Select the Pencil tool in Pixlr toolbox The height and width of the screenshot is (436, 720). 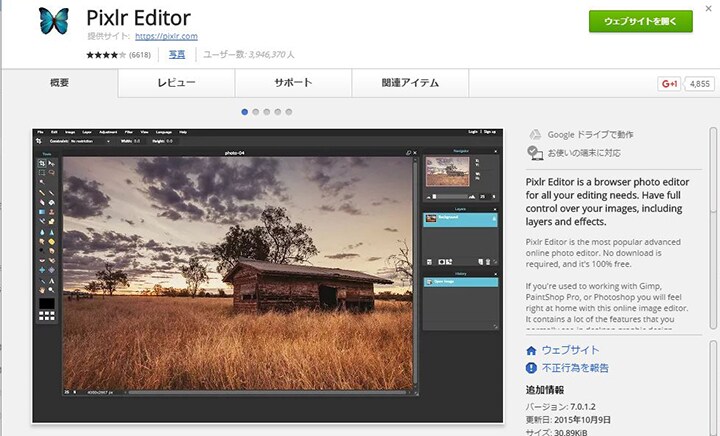tap(42, 193)
